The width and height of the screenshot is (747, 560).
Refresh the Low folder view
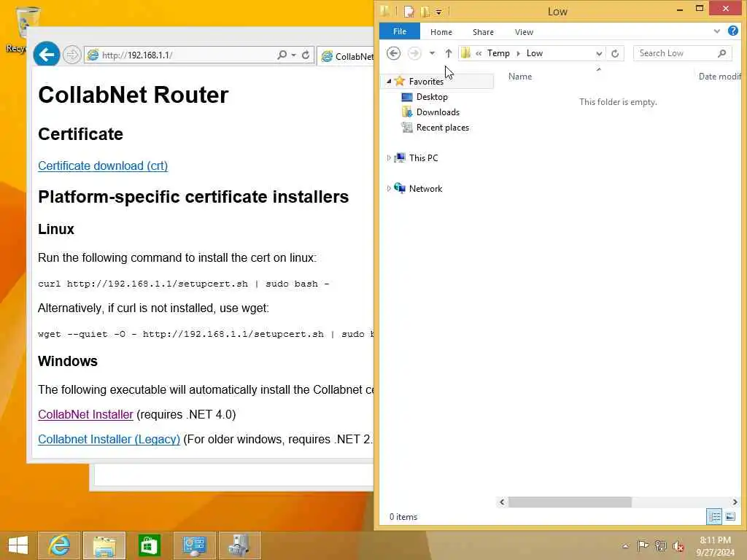(x=615, y=53)
